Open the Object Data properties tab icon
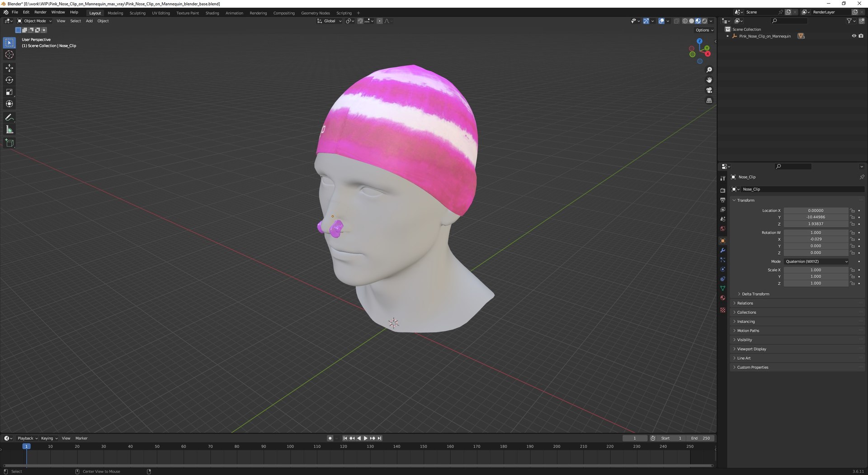 722,288
